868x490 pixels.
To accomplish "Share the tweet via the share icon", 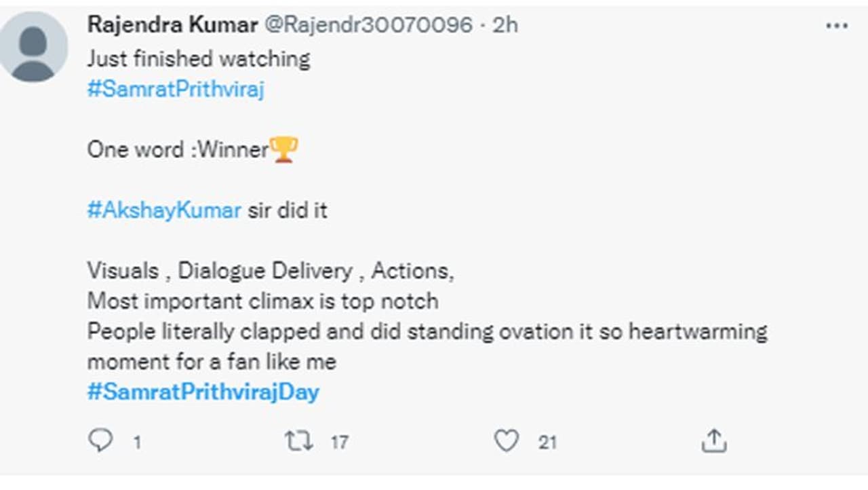I will (x=713, y=442).
